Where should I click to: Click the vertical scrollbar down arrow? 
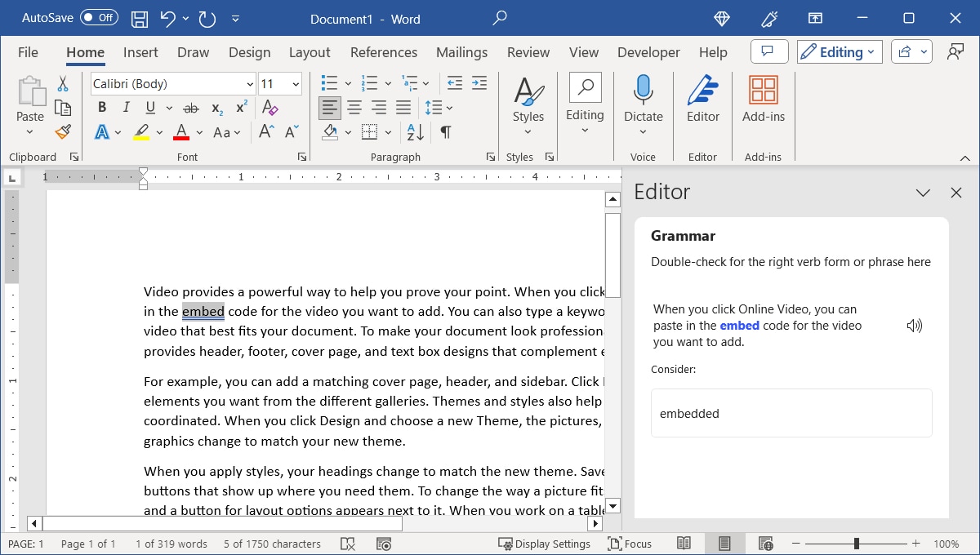pos(612,505)
